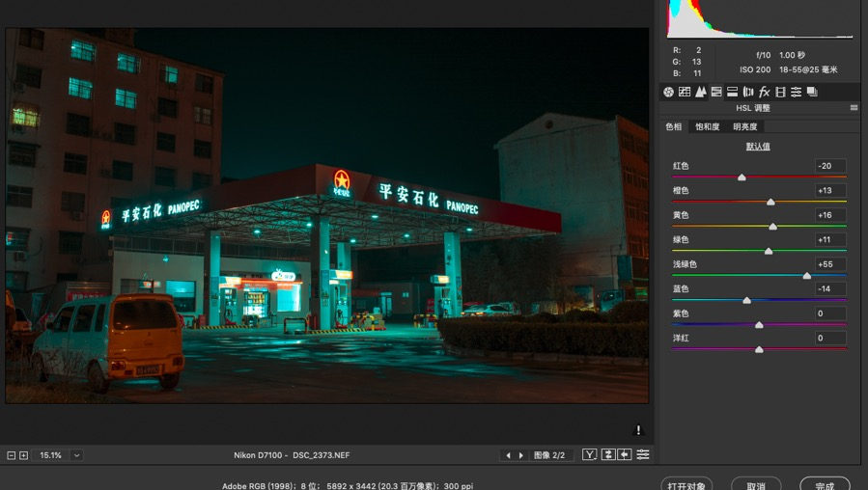Click the HSL 调整 panel title
Viewport: 868px width, 490px height.
pos(753,108)
